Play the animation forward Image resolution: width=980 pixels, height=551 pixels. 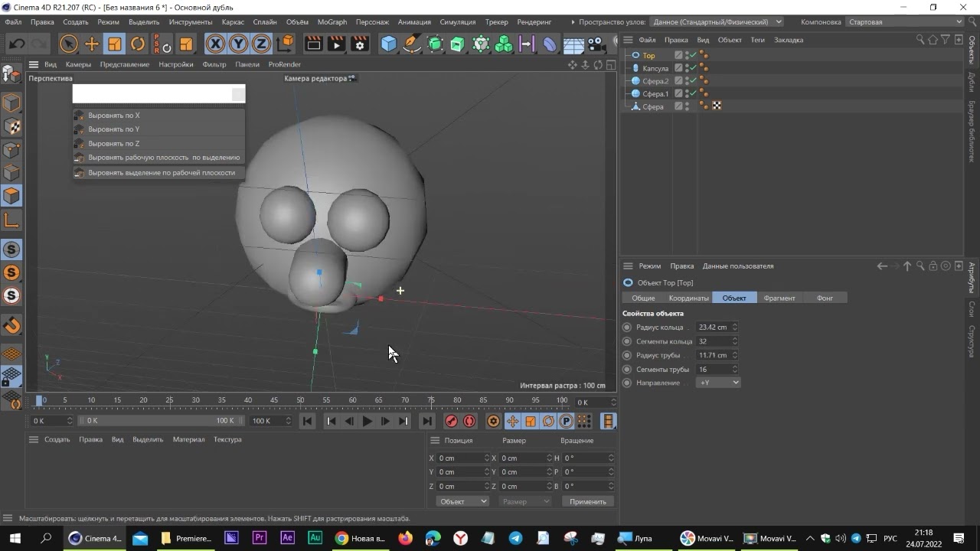(x=367, y=421)
